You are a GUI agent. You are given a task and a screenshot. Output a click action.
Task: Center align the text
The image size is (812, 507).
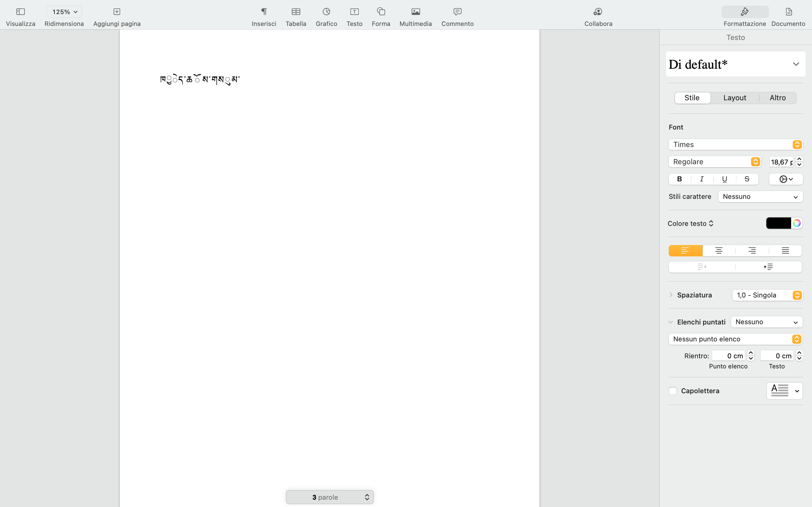click(719, 251)
